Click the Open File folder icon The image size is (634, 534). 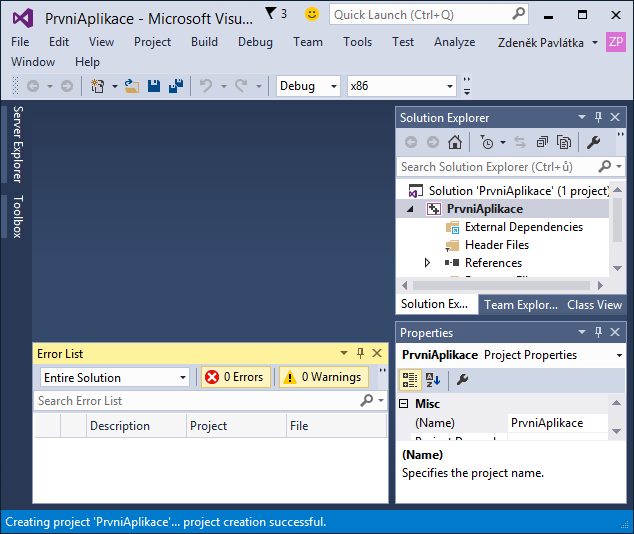pos(132,86)
